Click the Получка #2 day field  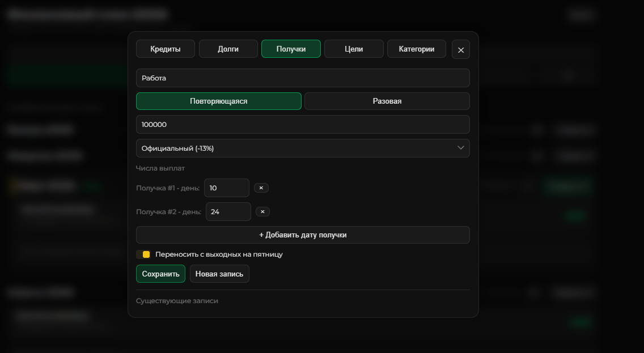pyautogui.click(x=228, y=212)
